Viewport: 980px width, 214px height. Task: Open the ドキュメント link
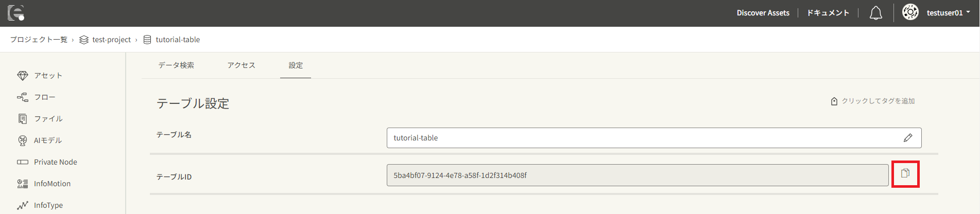[x=828, y=13]
